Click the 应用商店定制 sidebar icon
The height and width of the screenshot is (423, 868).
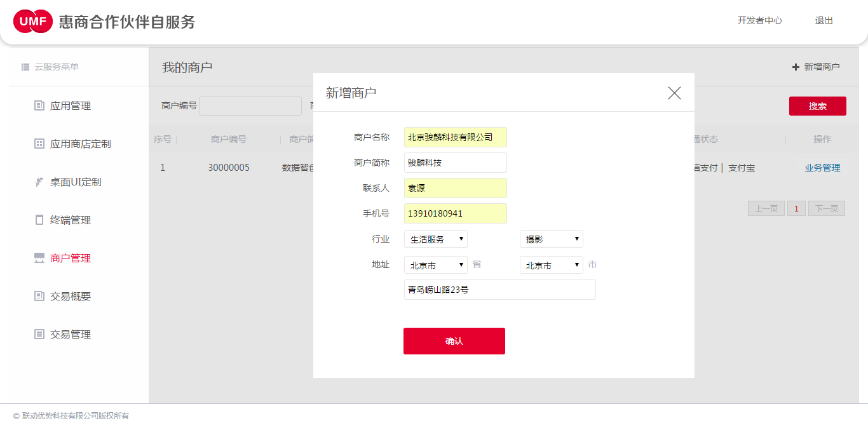tap(39, 144)
